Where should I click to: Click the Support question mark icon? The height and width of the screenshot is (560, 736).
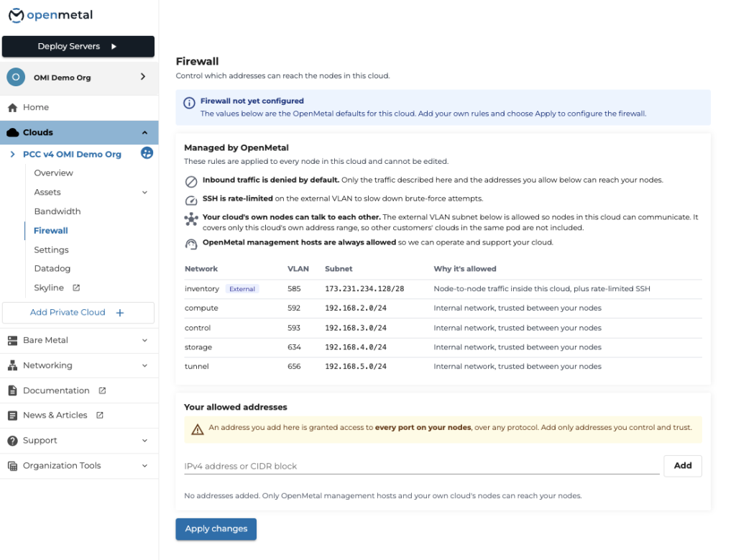point(13,441)
